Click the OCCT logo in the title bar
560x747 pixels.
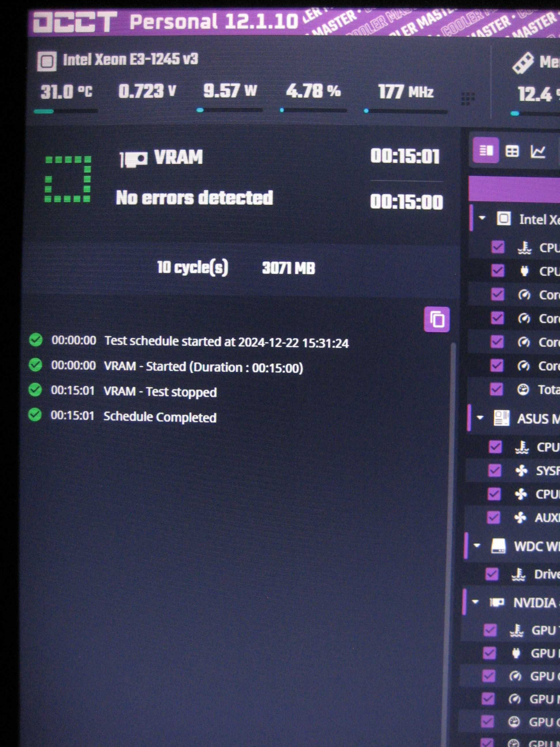click(x=75, y=22)
